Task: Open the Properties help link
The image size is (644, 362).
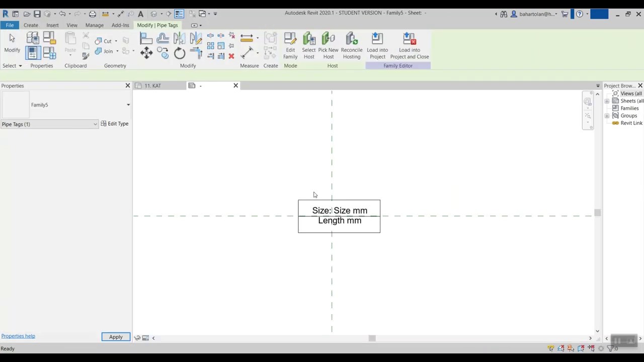Action: point(18,336)
